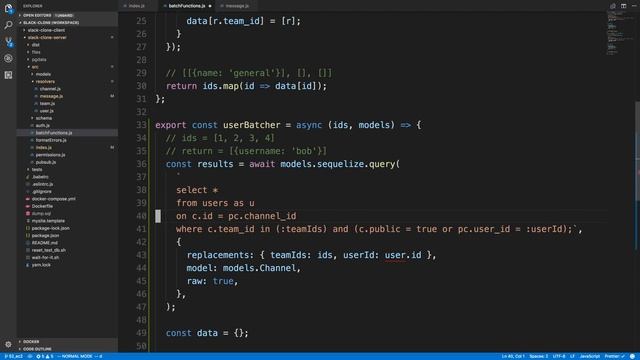640x360 pixels.
Task: Click the open changes icon in editor toolbar
Action: click(x=613, y=6)
